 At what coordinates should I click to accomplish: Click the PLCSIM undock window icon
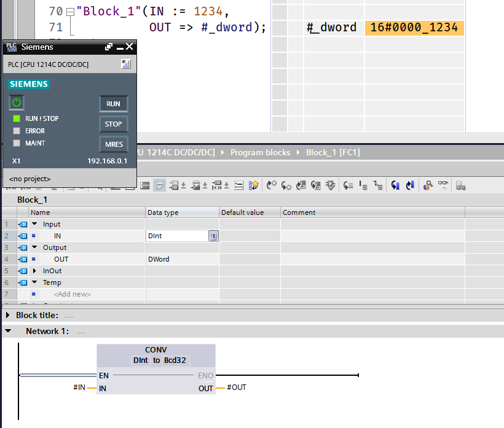109,47
